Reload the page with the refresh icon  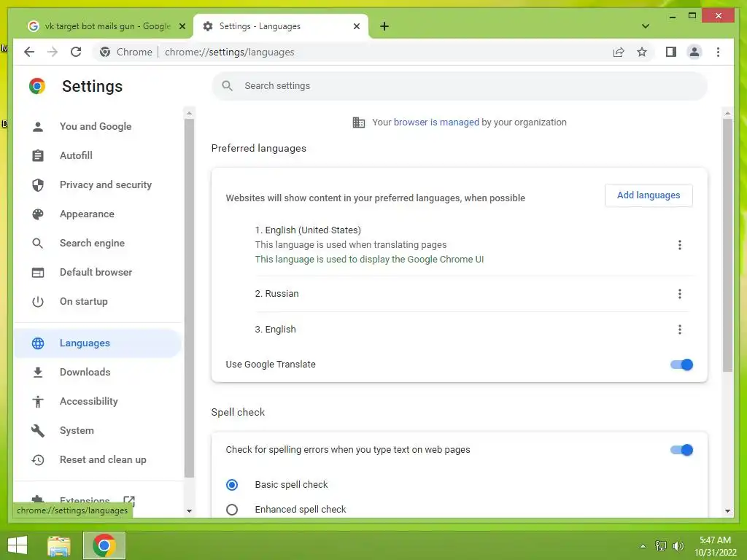pyautogui.click(x=76, y=52)
